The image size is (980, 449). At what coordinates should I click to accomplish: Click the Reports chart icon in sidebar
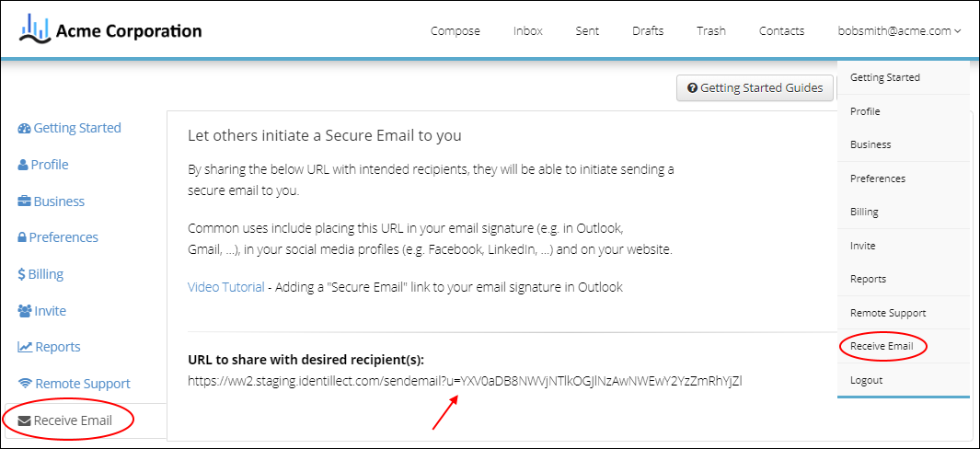tap(25, 347)
